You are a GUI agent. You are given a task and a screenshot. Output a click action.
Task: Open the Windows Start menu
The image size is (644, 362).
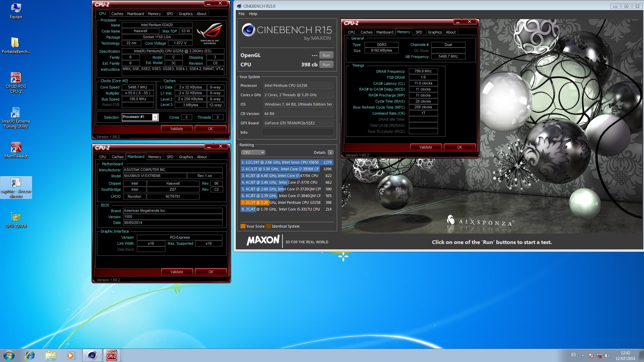tap(9, 355)
